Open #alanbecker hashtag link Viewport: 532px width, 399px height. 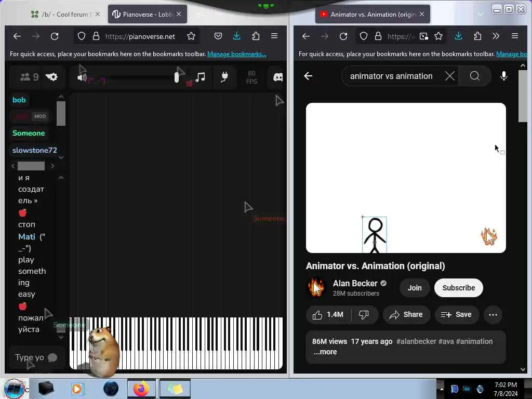(416, 342)
